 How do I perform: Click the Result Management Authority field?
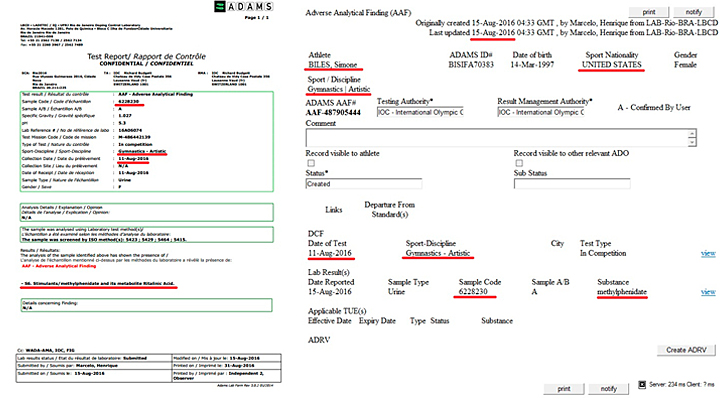click(x=545, y=115)
